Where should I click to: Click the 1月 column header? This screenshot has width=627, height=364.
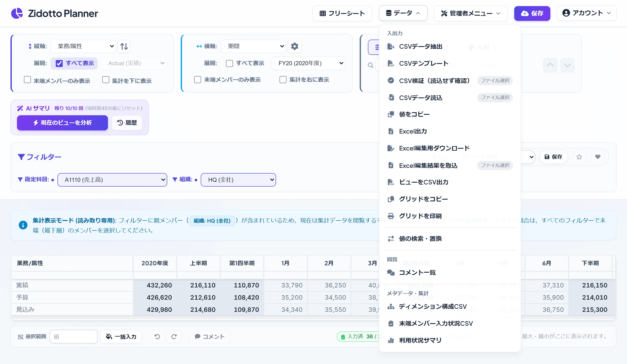285,263
